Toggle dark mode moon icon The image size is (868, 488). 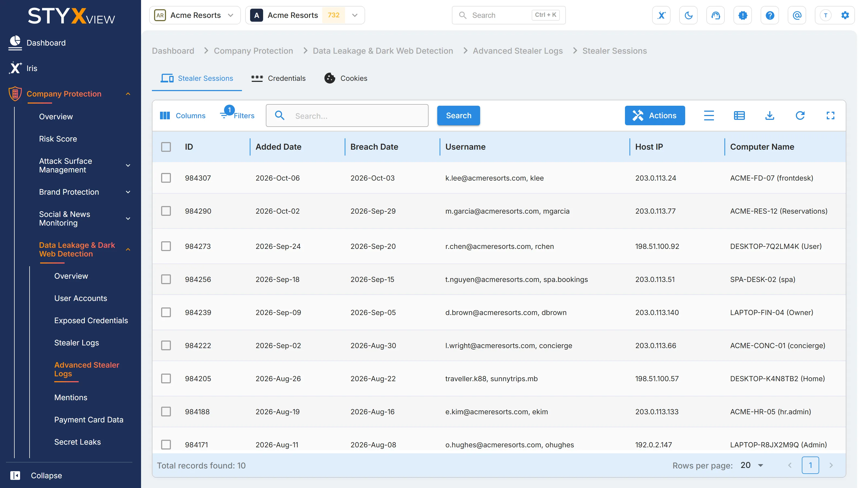point(688,15)
